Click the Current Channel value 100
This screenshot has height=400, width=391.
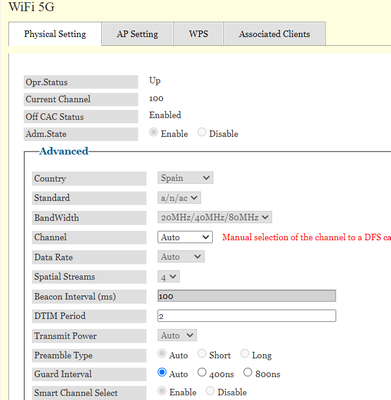(156, 98)
